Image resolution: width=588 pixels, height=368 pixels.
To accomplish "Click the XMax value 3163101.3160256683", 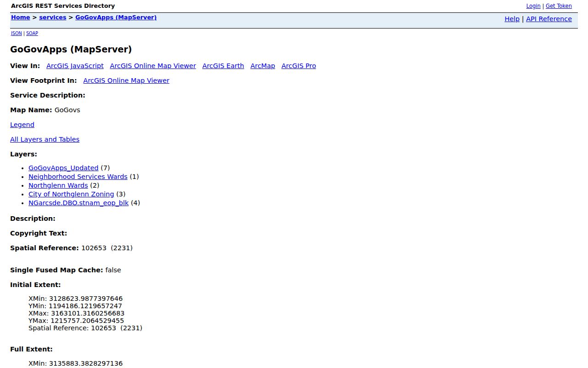I will 88,313.
